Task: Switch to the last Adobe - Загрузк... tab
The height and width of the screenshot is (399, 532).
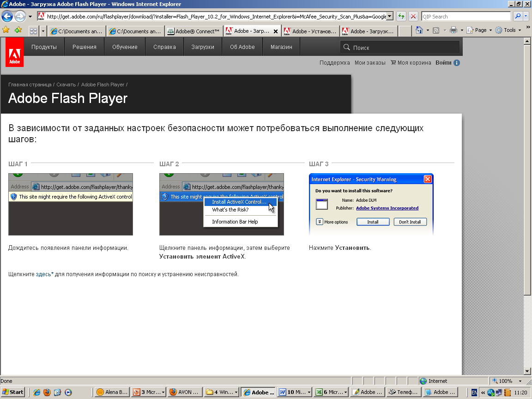Action: coord(369,31)
